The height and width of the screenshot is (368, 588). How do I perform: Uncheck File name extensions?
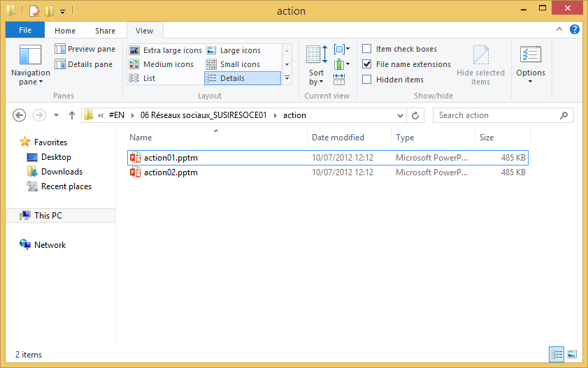[x=367, y=64]
